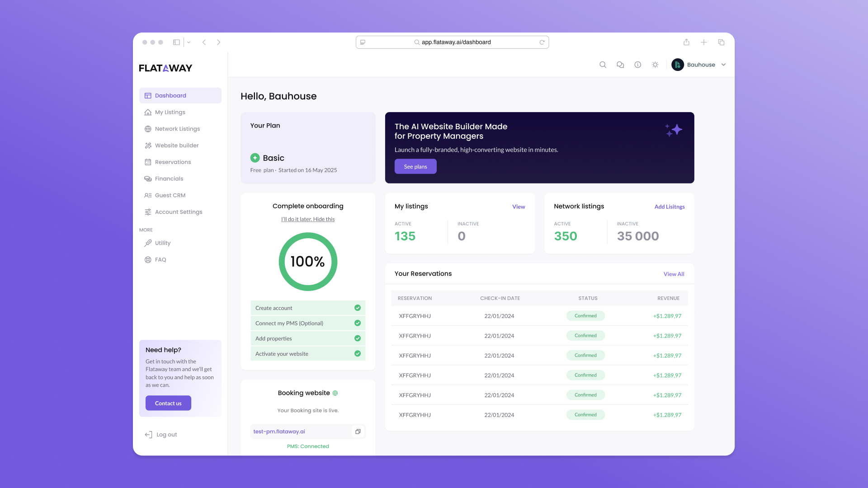This screenshot has width=868, height=488.
Task: Open the chat messages icon
Action: click(x=620, y=65)
